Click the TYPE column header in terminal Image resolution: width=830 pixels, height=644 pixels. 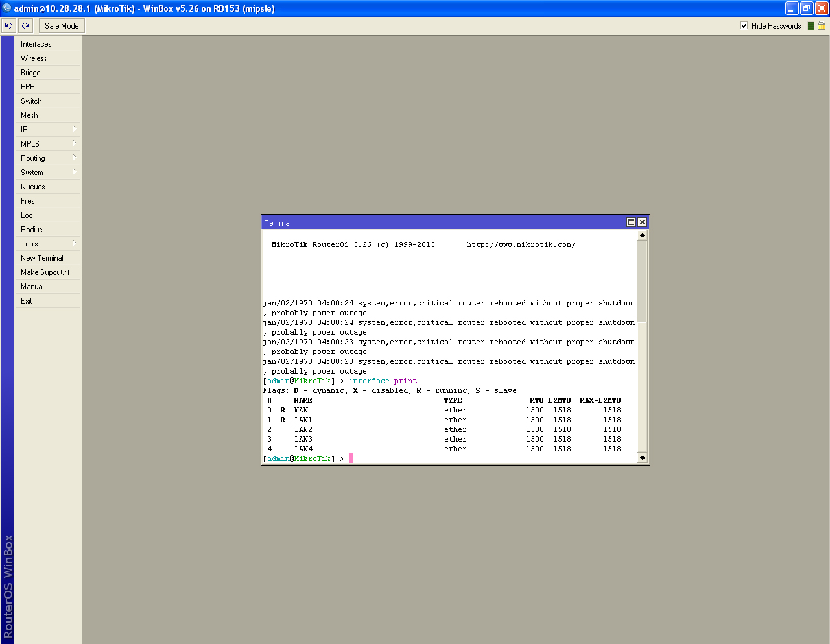pyautogui.click(x=453, y=400)
